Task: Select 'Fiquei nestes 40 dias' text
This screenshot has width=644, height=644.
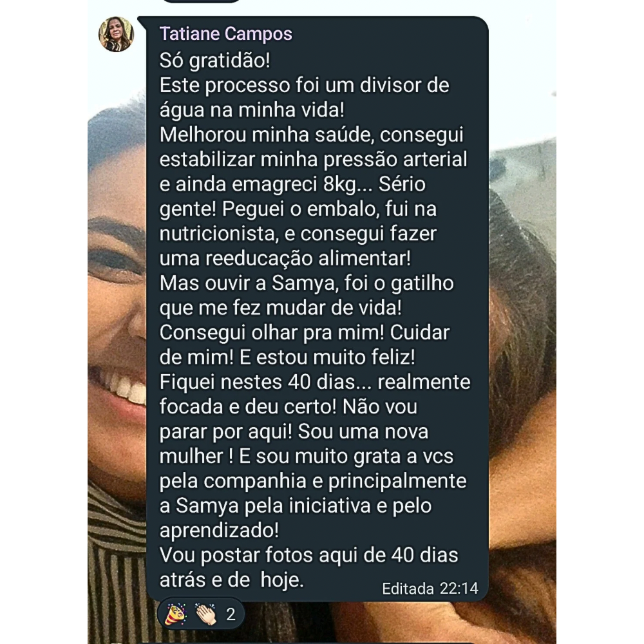Action: 257,382
